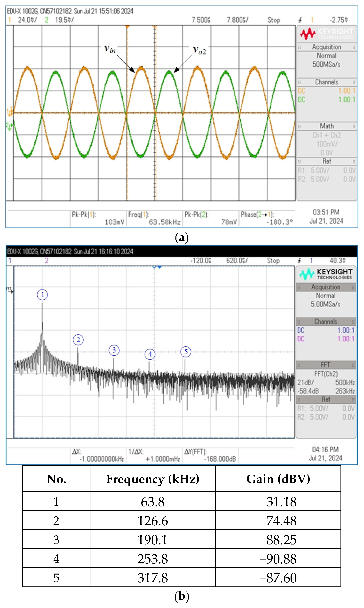Select the Pk-Pk(1) 103mV measurement
The width and height of the screenshot is (364, 608).
(98, 218)
